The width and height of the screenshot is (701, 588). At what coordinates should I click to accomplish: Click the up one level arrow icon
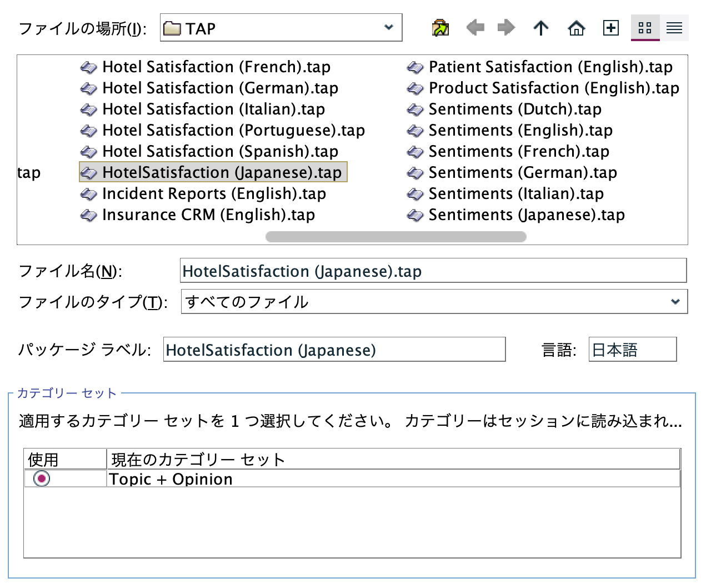[540, 27]
